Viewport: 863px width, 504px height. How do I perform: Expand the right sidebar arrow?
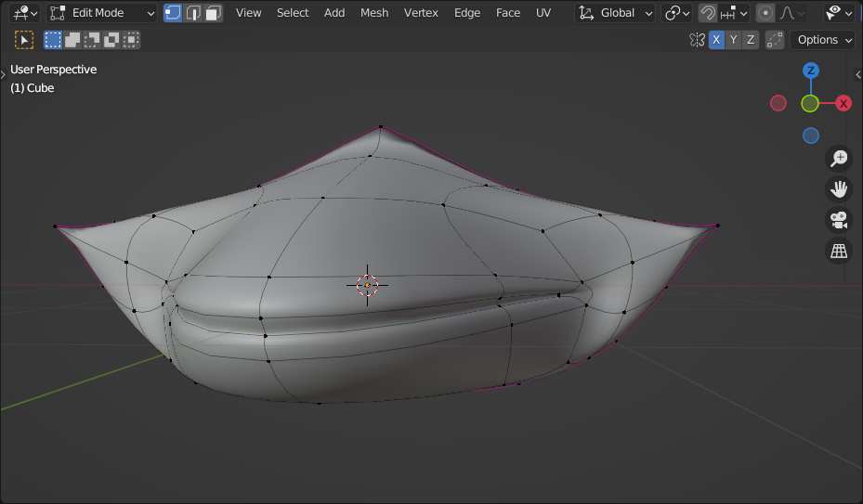pos(858,74)
